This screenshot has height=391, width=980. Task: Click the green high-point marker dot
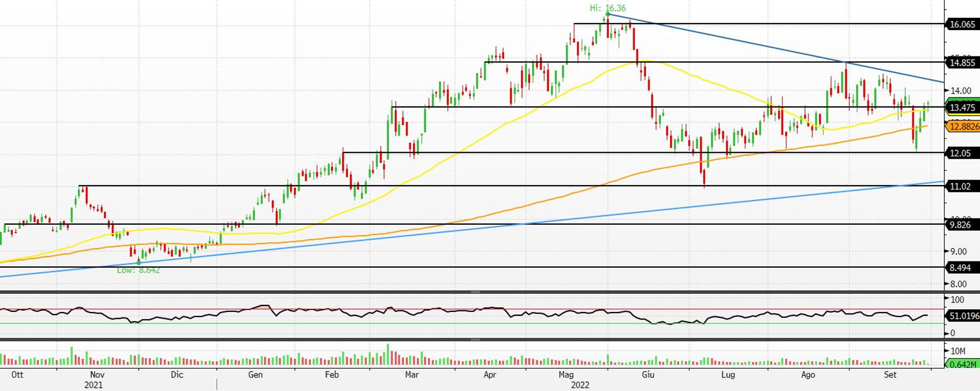[608, 15]
